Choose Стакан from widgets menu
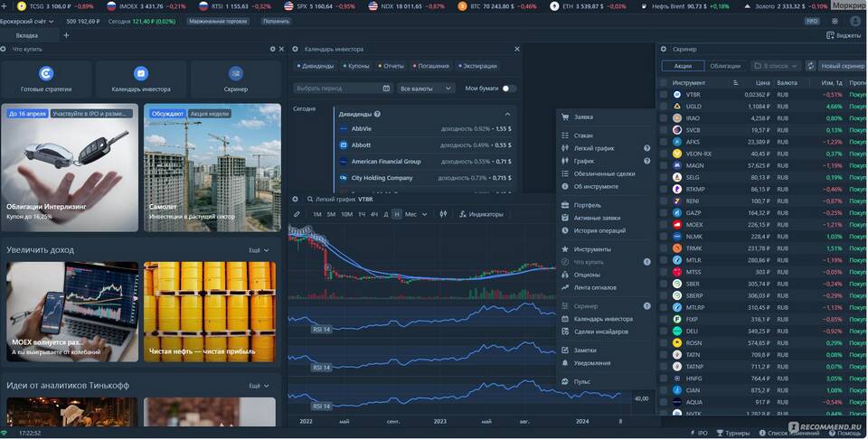The image size is (868, 439). click(x=604, y=135)
